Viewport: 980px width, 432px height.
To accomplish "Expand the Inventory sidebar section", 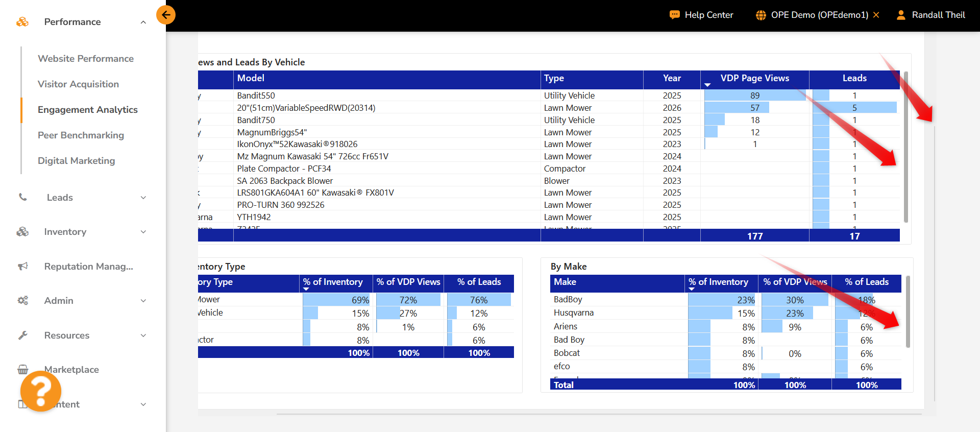I will [143, 232].
